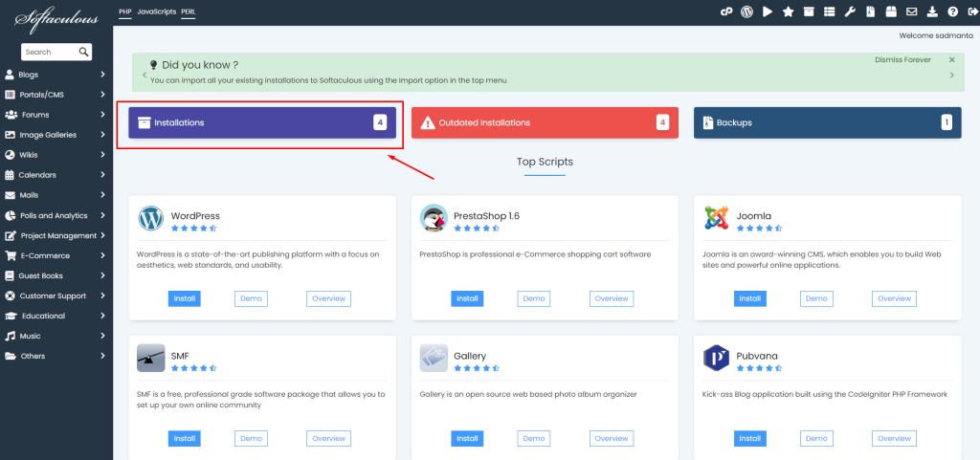Click the wrench settings icon in toolbar

click(849, 11)
